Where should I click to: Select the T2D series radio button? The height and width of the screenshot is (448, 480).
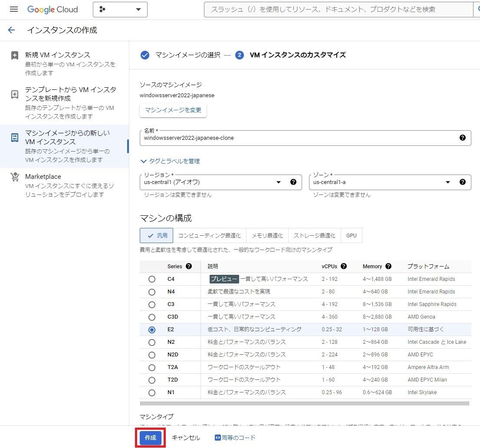(152, 380)
